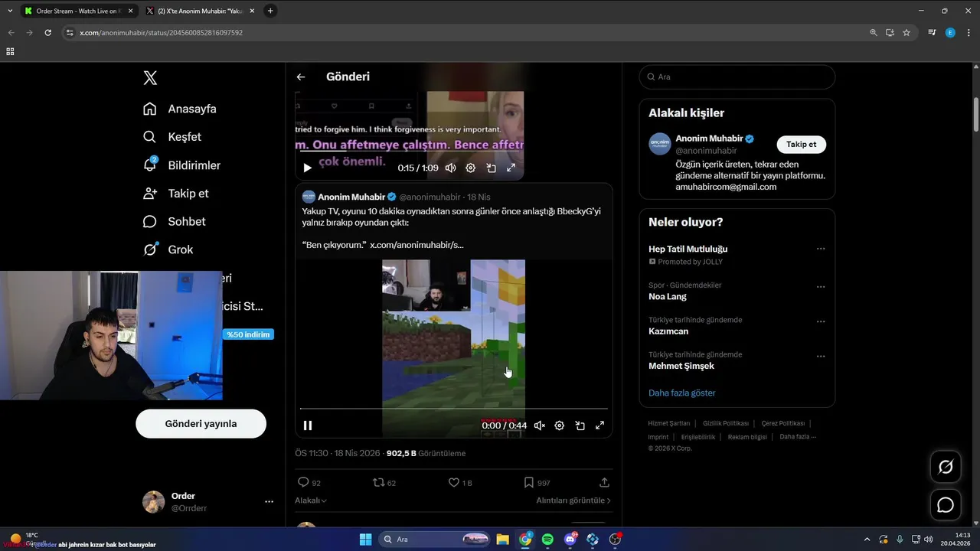This screenshot has width=980, height=551.
Task: Seek on the Minecraft video progress bar
Action: 453,409
